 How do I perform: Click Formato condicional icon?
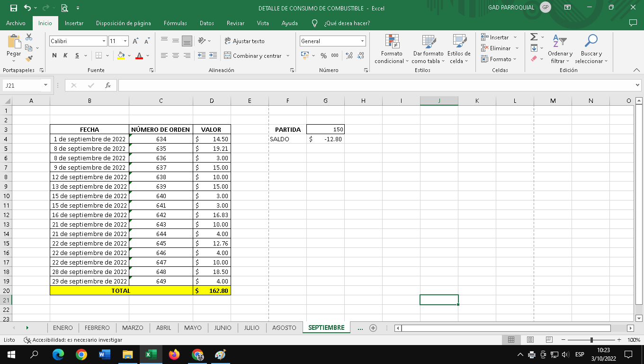pos(392,49)
